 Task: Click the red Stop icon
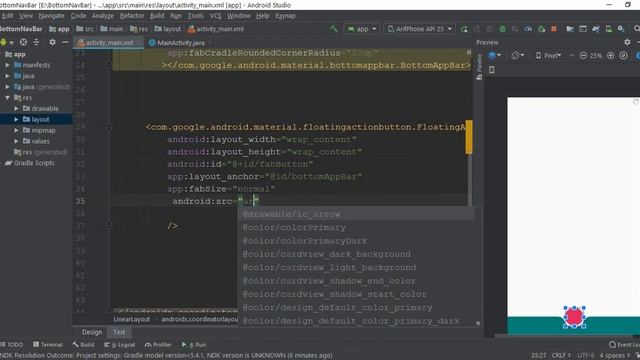click(x=554, y=29)
